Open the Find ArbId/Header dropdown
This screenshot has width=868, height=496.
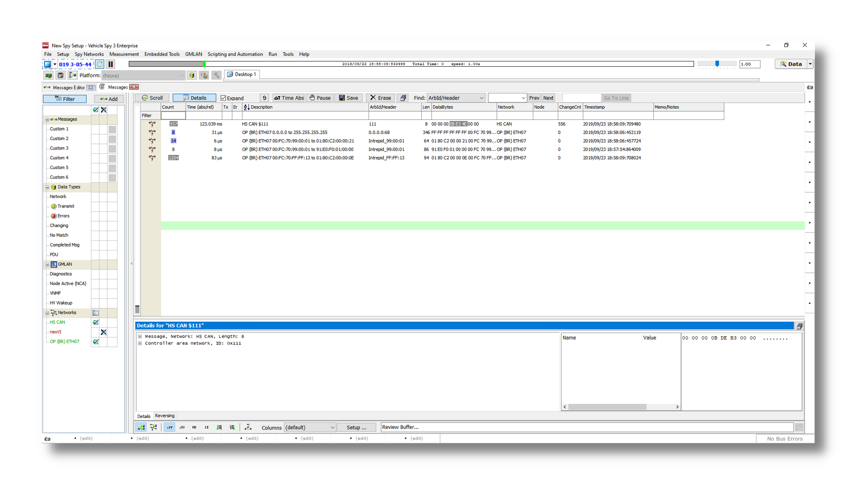[x=481, y=98]
